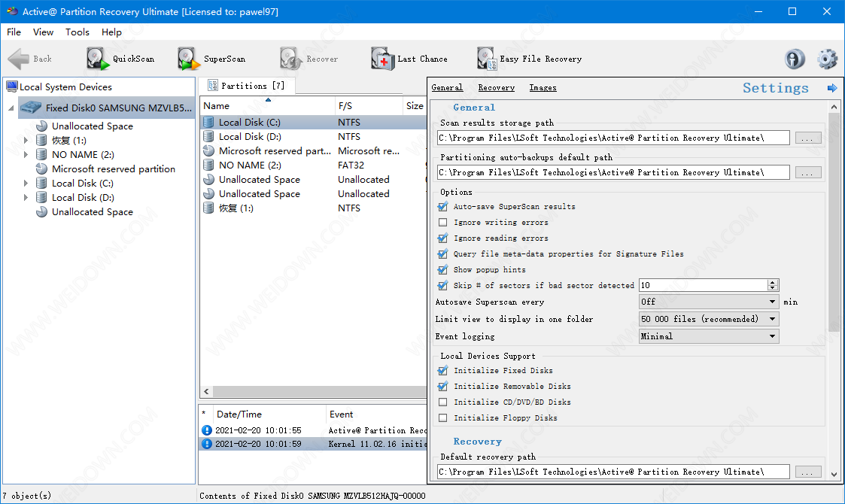Click the Scan results storage path field

coord(614,138)
